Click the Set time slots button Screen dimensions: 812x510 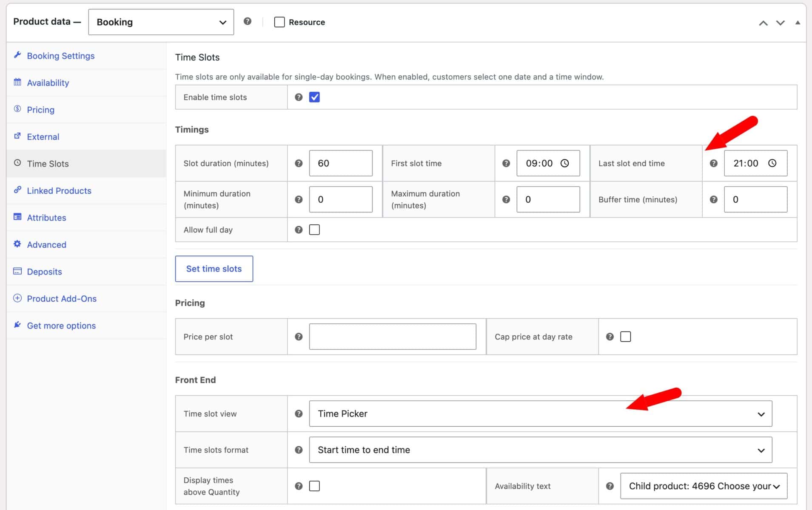214,269
